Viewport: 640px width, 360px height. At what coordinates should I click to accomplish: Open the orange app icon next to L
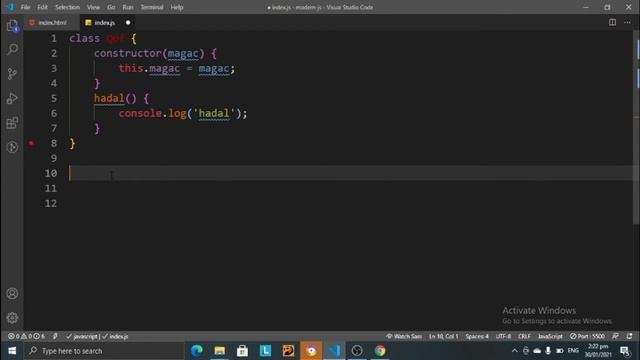[288, 351]
